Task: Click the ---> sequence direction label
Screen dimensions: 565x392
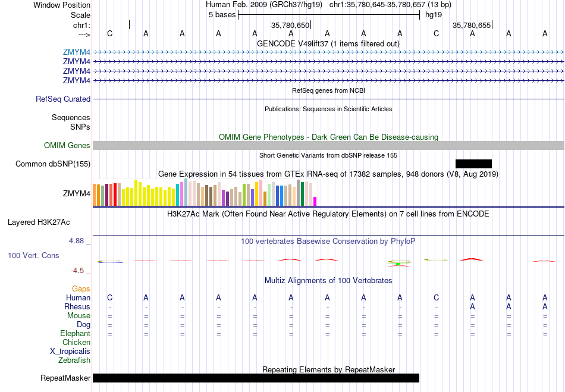Action: [x=84, y=35]
